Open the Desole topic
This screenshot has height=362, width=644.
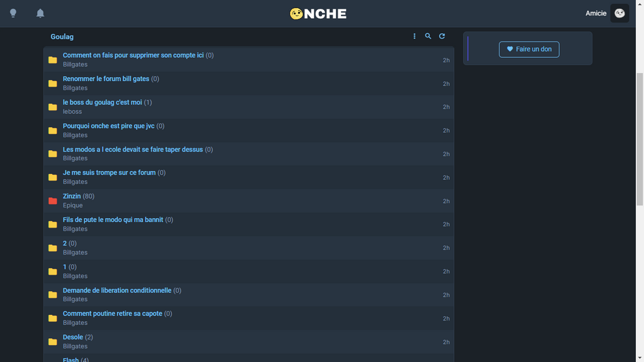pos(73,337)
